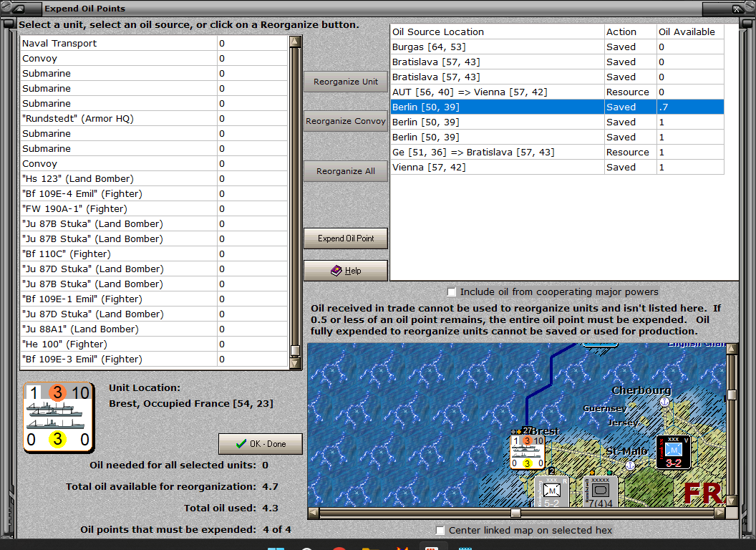Click the Expend Oil Point button
The width and height of the screenshot is (756, 550).
click(346, 238)
